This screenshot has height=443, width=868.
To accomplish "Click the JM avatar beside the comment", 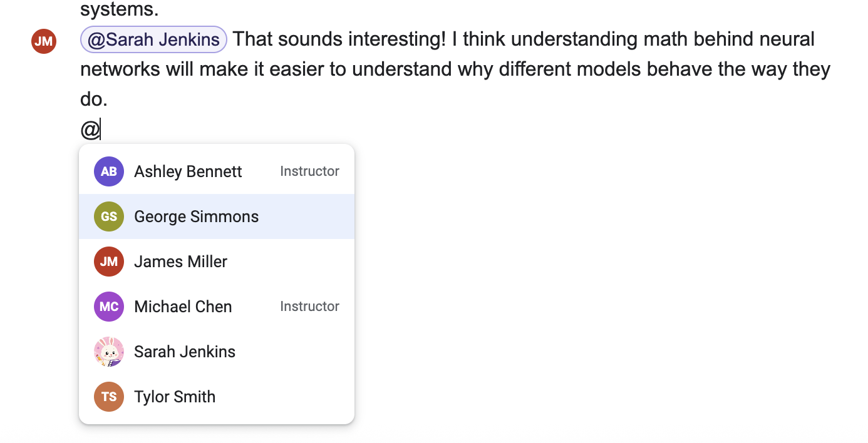I will 44,41.
